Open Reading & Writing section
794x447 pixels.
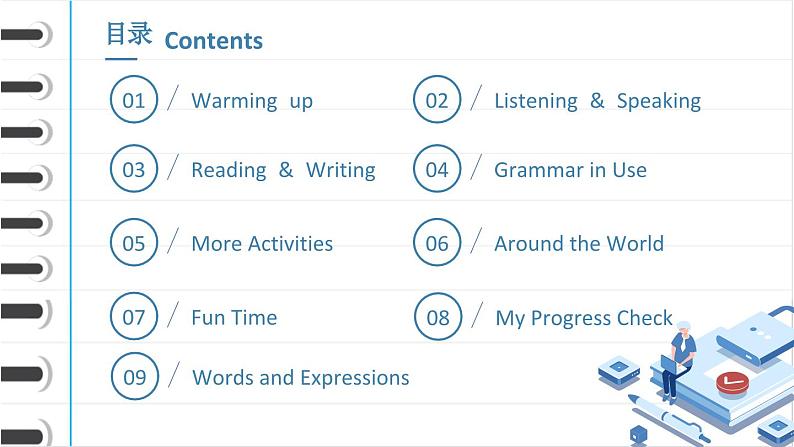[x=283, y=170]
